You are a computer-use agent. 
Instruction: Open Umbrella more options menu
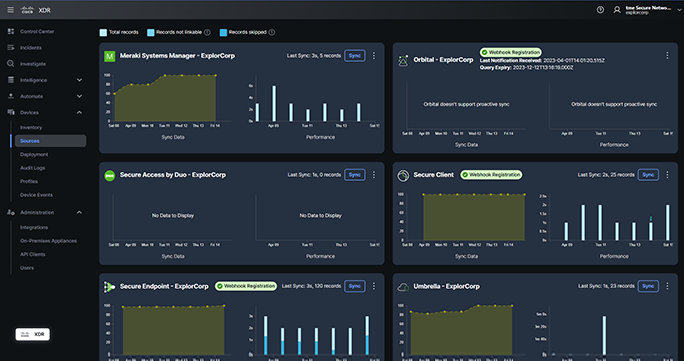tap(667, 286)
